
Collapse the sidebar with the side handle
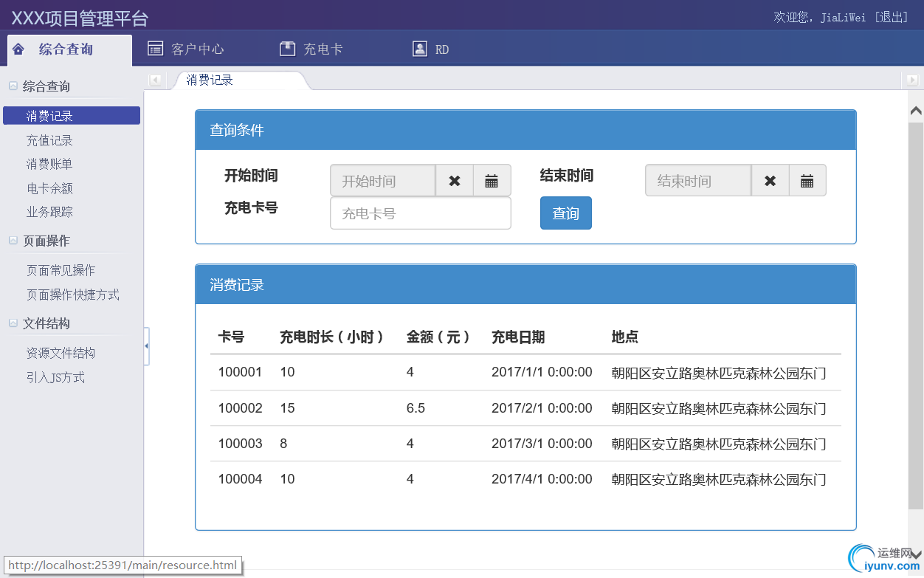(146, 345)
